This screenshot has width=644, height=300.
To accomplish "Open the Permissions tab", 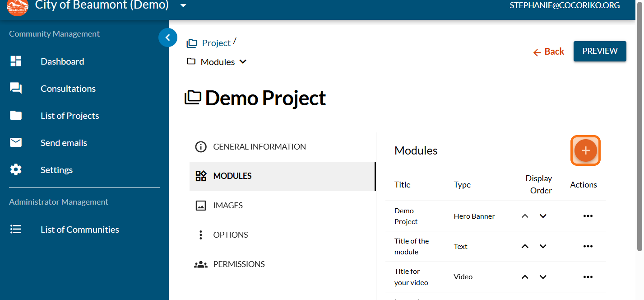I will 239,264.
